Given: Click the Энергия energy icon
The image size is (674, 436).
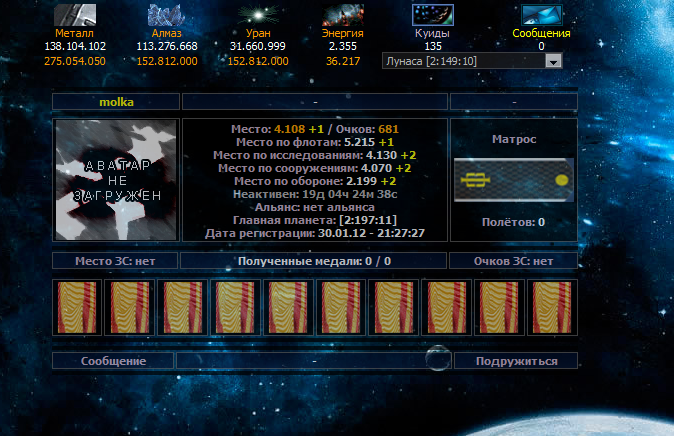Looking at the screenshot, I should tap(342, 14).
